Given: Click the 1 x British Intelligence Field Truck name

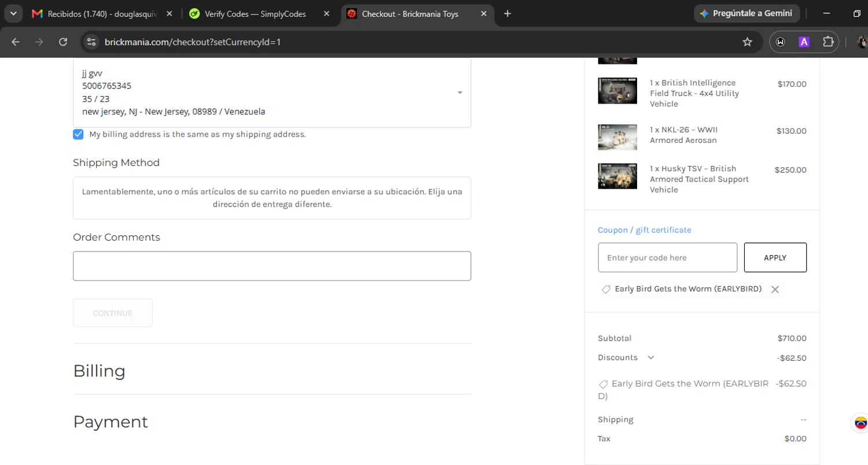Looking at the screenshot, I should 694,93.
